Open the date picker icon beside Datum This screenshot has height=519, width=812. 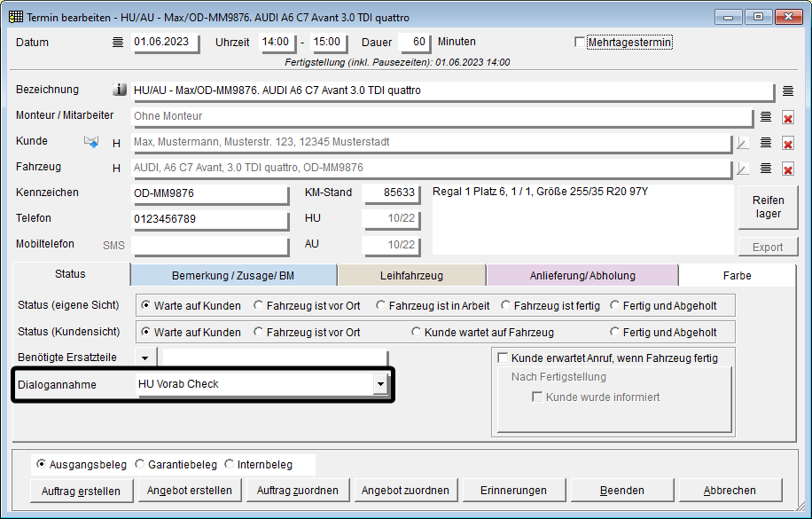pyautogui.click(x=118, y=43)
